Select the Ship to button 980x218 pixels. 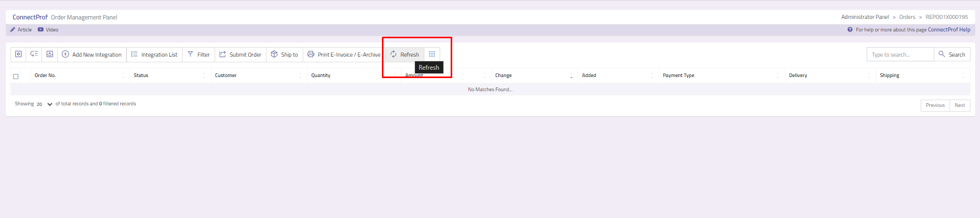284,54
